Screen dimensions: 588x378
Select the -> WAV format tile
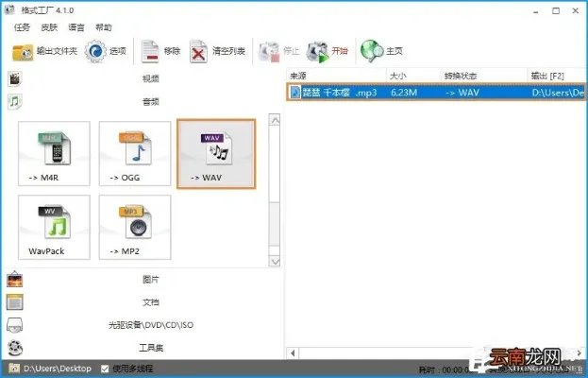[216, 153]
